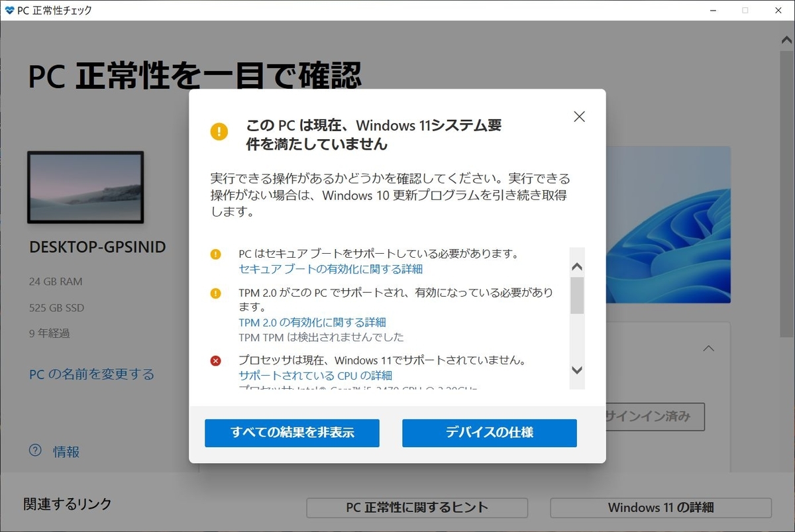Viewport: 795px width, 532px height.
Task: Click main window scrollbar up arrow
Action: pyautogui.click(x=786, y=39)
